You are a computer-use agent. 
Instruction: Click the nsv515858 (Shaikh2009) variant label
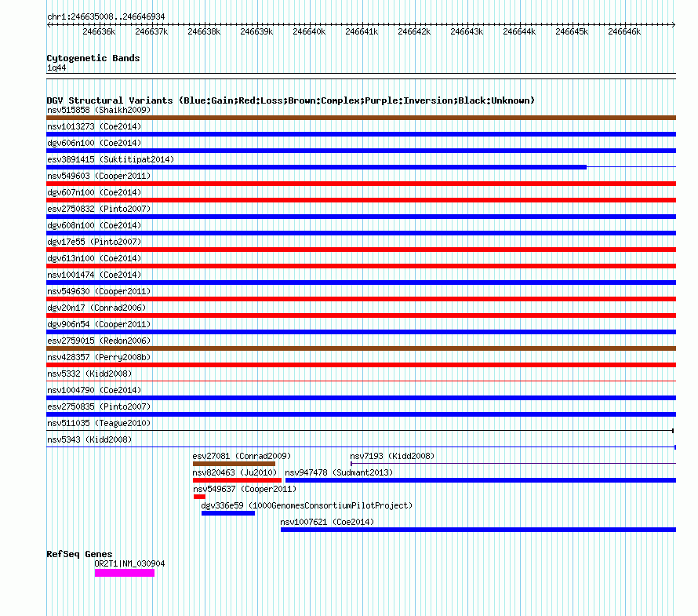coord(99,110)
